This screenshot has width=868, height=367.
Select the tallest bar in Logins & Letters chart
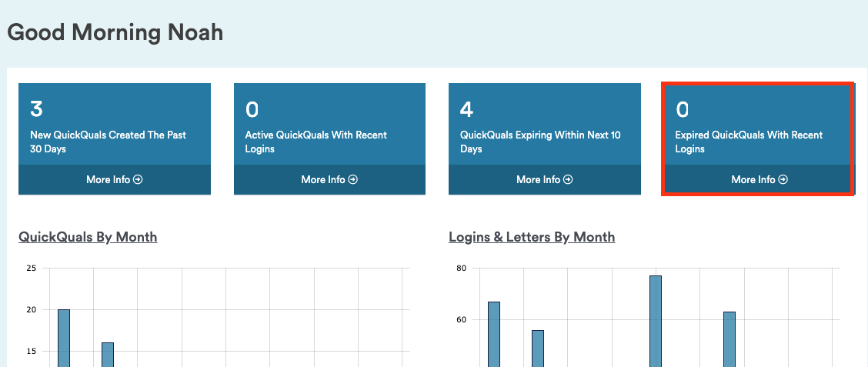click(x=656, y=321)
